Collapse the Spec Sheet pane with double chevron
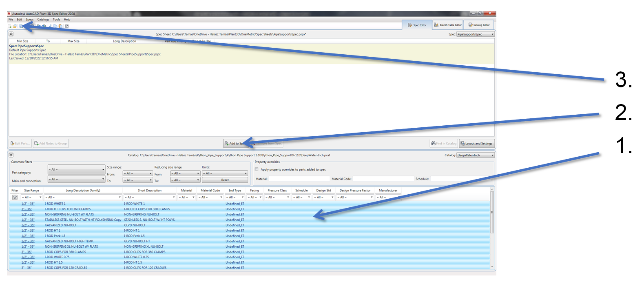The width and height of the screenshot is (644, 282). [11, 34]
